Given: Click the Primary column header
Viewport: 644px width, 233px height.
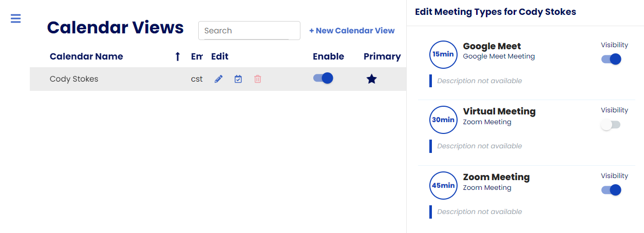Looking at the screenshot, I should tap(382, 56).
